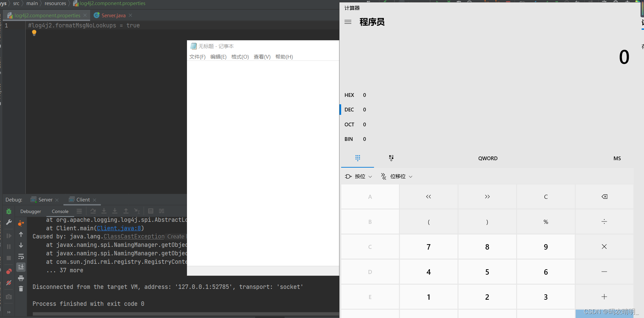The width and height of the screenshot is (644, 318).
Task: Close the Server debug tab
Action: (57, 200)
